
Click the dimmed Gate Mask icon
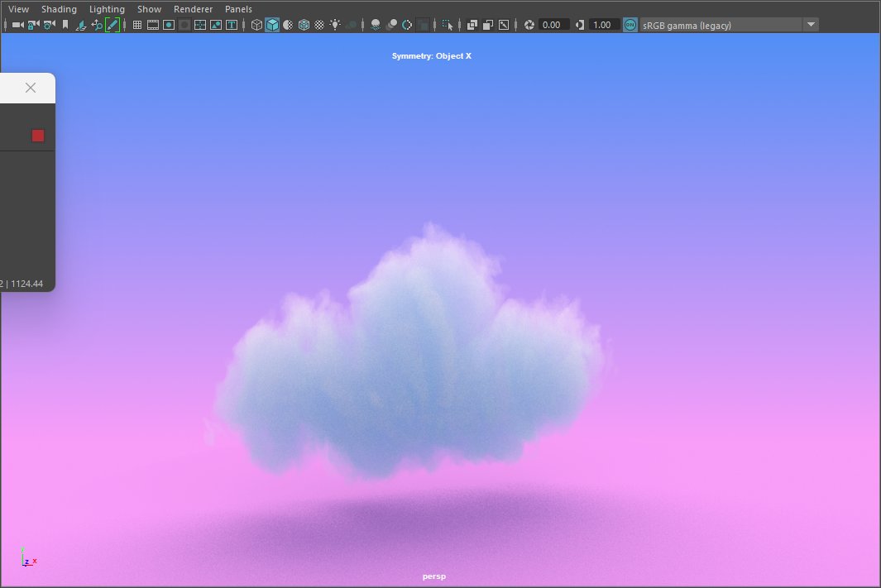coord(184,25)
